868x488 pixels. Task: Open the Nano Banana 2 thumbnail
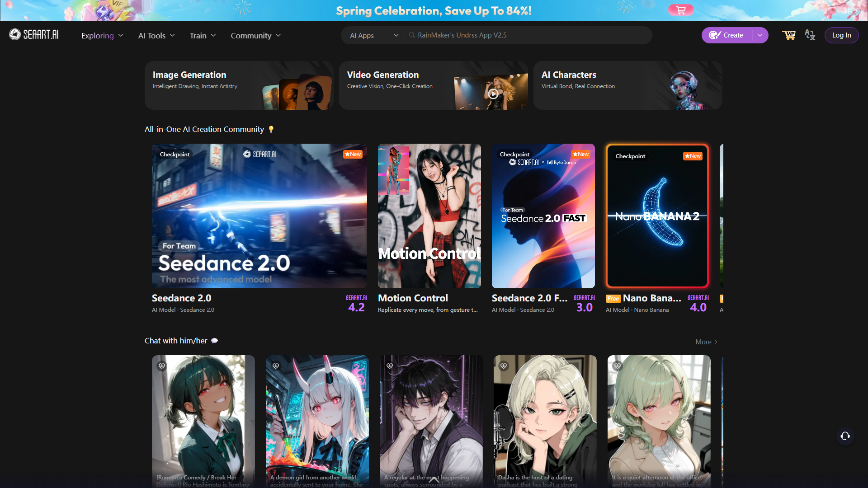click(657, 216)
